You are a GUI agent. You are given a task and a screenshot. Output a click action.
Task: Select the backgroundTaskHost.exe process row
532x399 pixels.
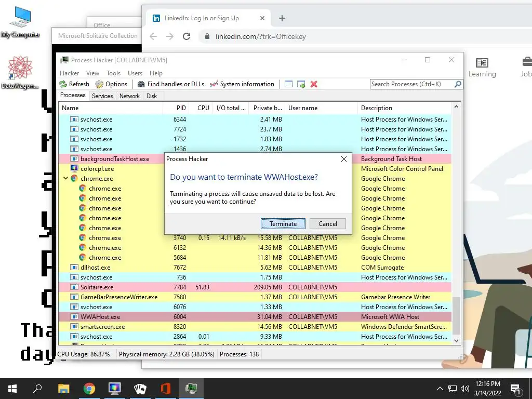coord(255,159)
